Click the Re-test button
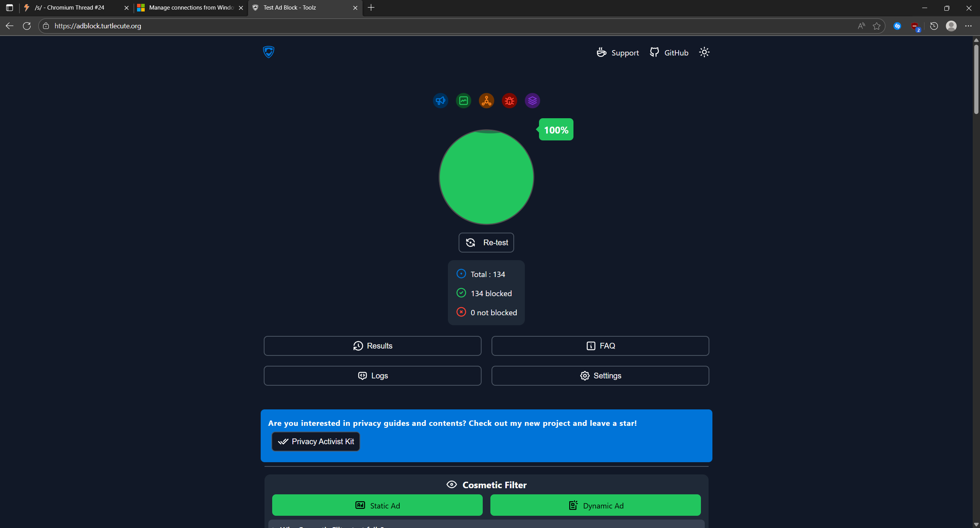 [x=486, y=243]
